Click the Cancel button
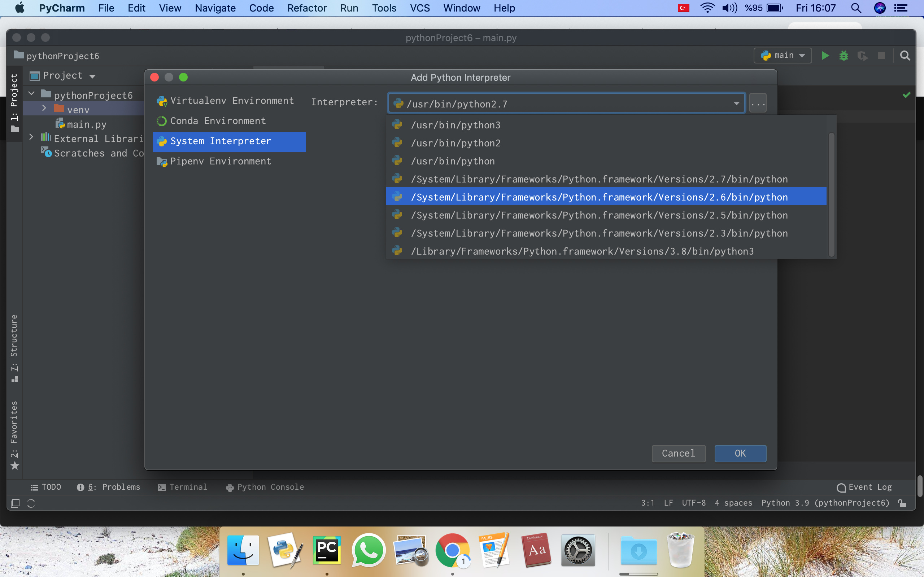Screen dimensions: 924x577 click(x=678, y=453)
